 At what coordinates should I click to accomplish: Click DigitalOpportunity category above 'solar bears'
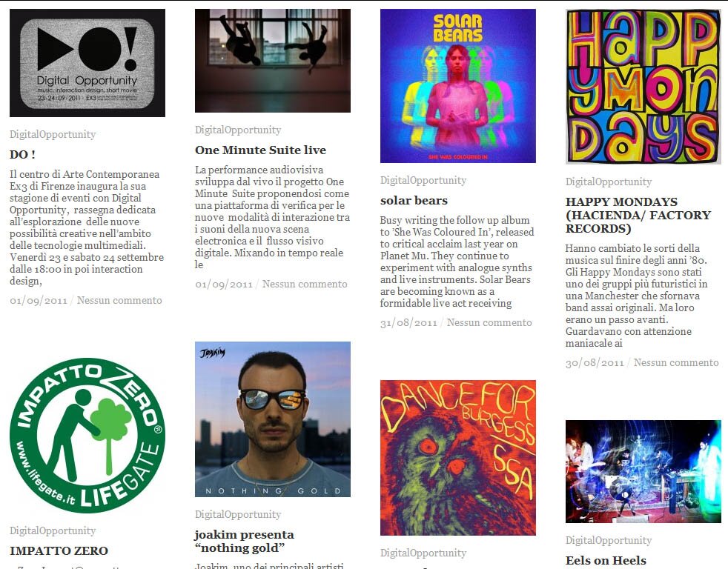point(423,181)
